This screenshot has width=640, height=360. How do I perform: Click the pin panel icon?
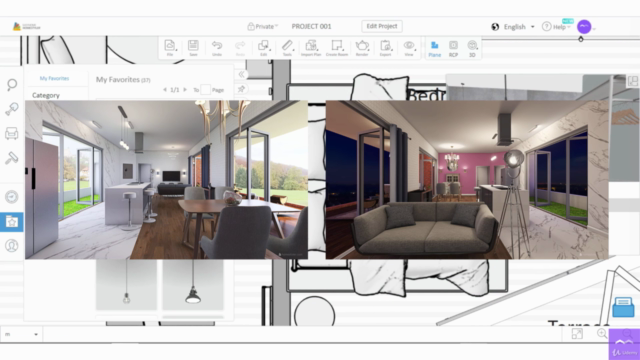tap(242, 89)
